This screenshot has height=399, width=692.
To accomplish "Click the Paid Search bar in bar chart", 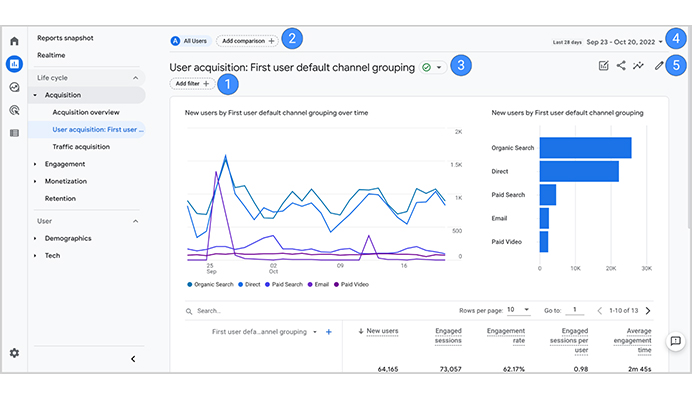I will click(548, 195).
